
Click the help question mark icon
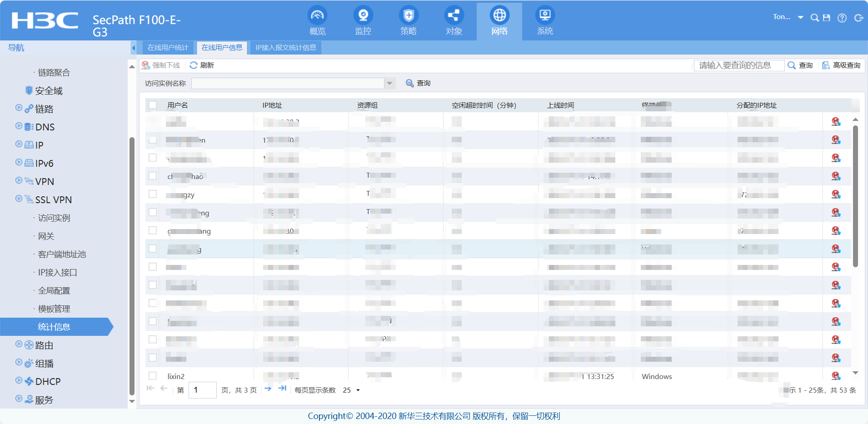(842, 18)
